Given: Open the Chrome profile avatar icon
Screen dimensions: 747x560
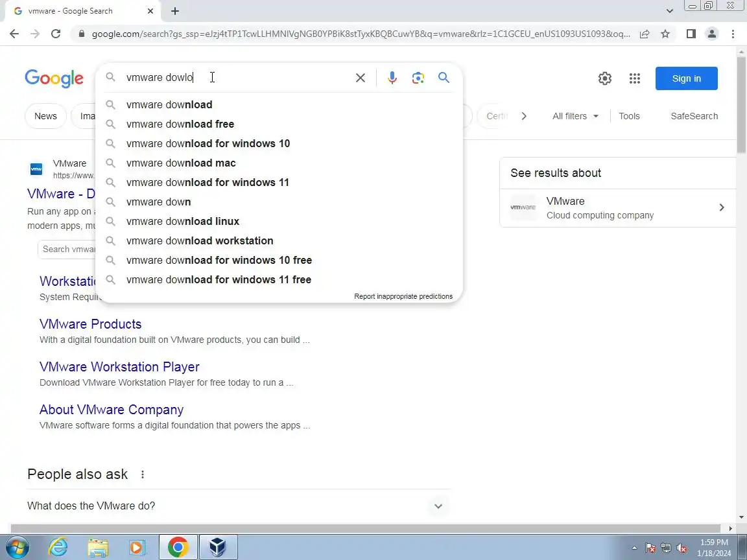Looking at the screenshot, I should point(712,34).
